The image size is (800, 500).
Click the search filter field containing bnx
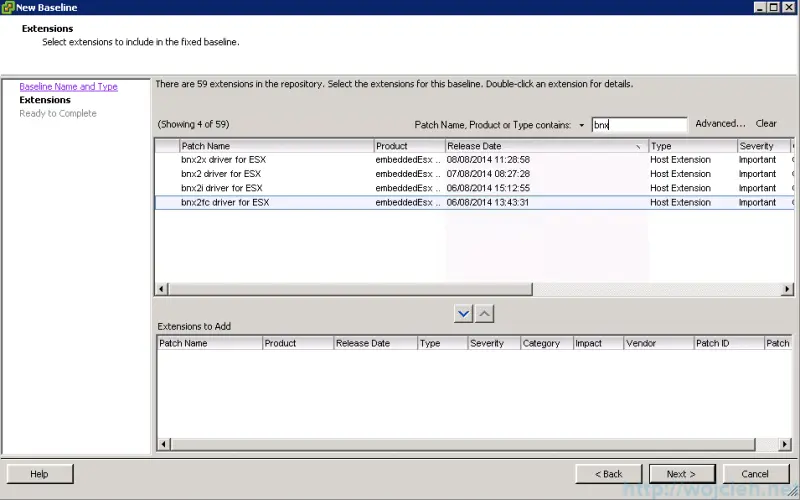(639, 124)
